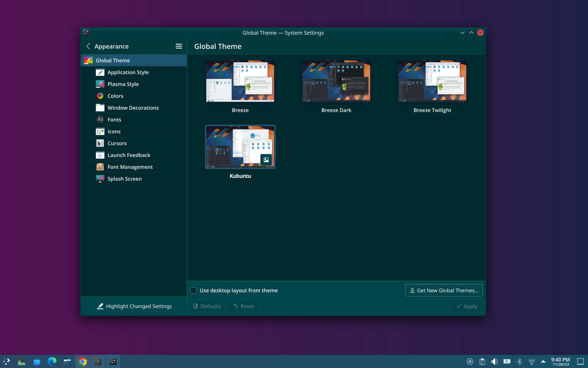Click the Apply button
Screen dimensions: 588x368
point(466,306)
